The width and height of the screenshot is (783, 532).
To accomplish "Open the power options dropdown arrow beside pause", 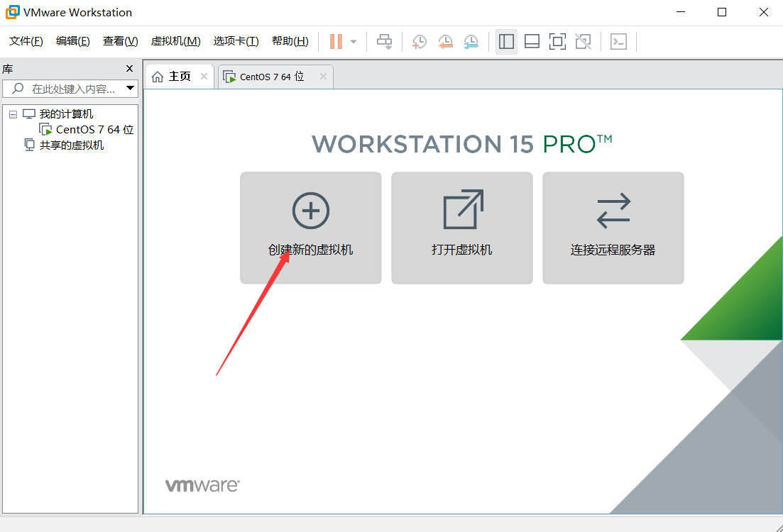I will coord(354,41).
